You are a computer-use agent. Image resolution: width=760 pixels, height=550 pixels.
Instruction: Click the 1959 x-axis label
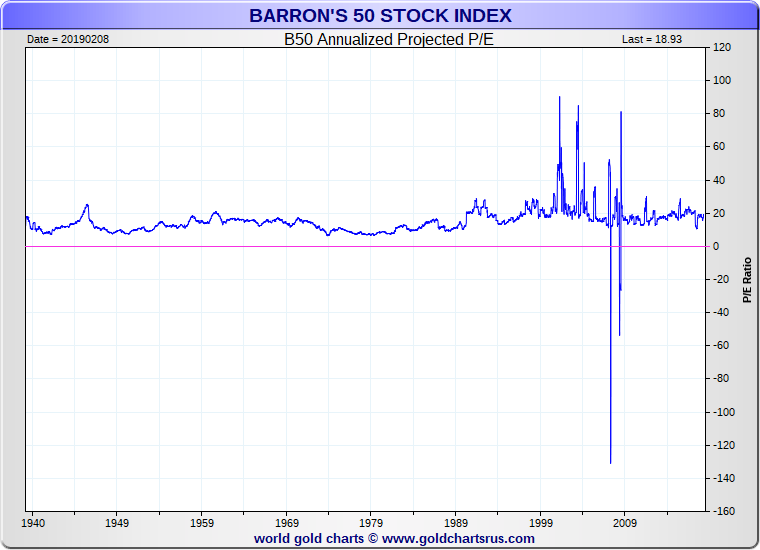202,523
